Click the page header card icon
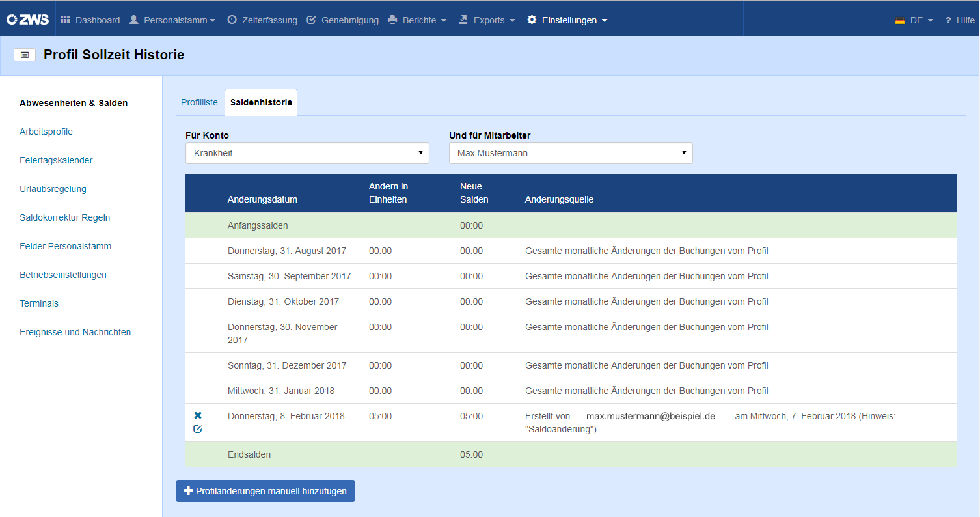 tap(25, 55)
